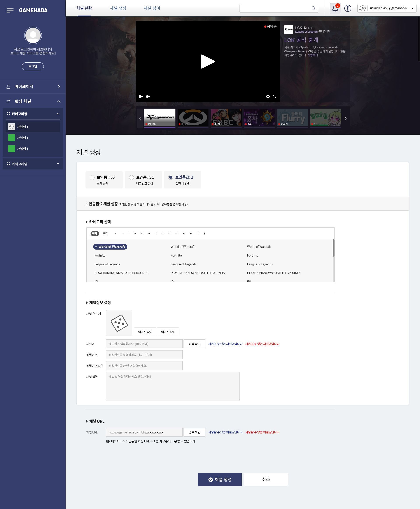
Task: Click the 취소 button
Action: [x=266, y=479]
